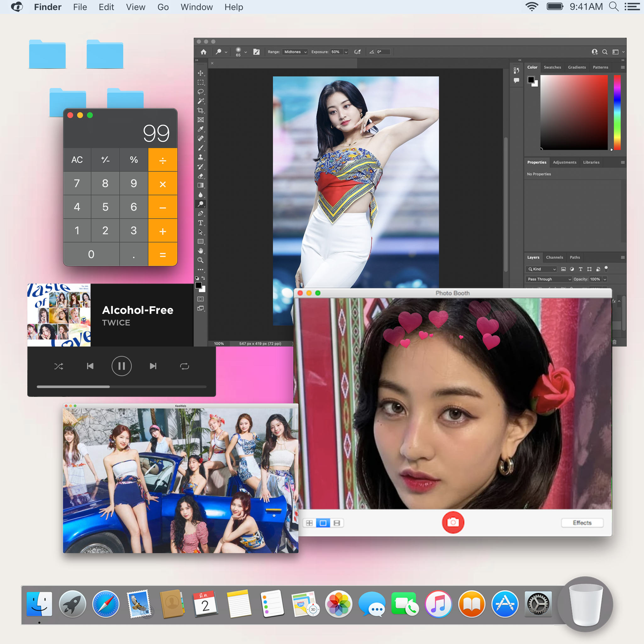Select the Hand tool
The image size is (644, 644).
point(200,251)
